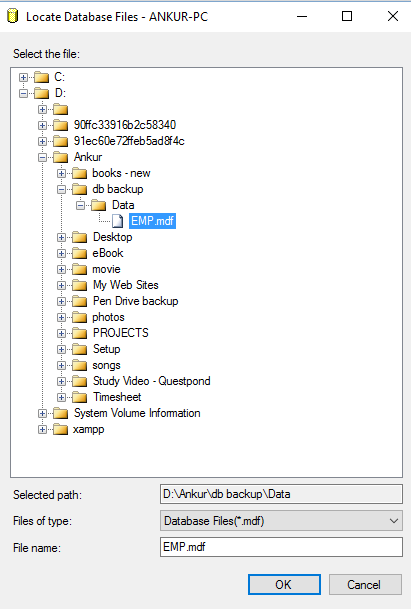Select the 90ffc33916b2c58340 folder

[125, 125]
